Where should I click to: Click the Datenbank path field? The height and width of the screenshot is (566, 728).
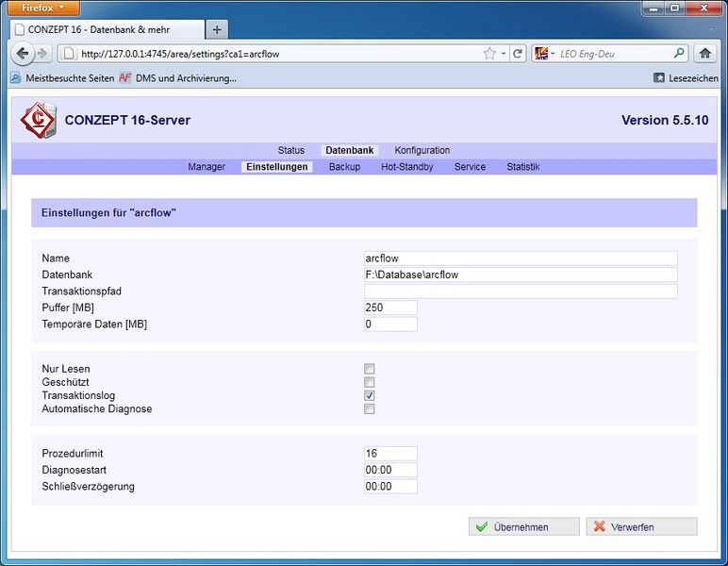(521, 275)
